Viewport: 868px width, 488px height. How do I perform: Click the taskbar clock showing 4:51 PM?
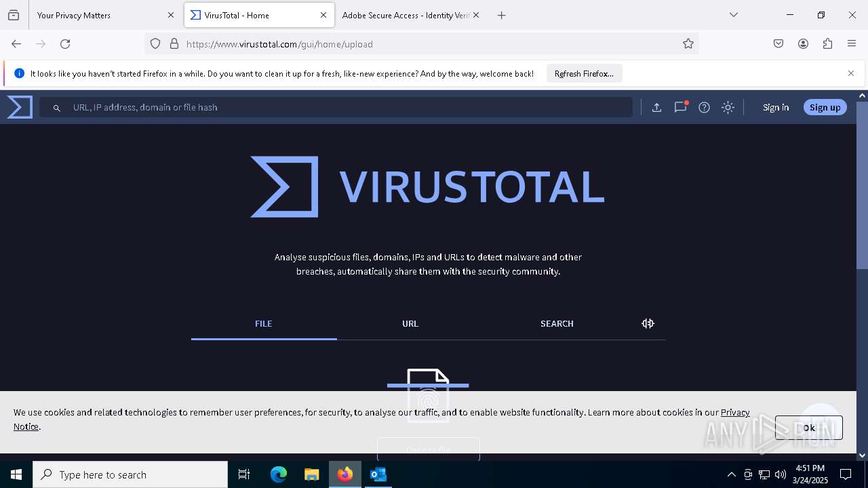[x=810, y=474]
